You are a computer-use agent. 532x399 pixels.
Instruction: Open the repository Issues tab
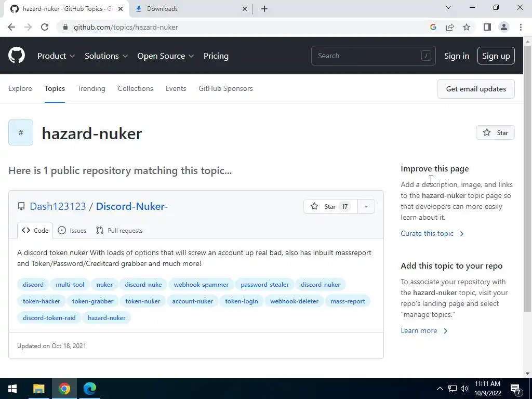click(72, 230)
